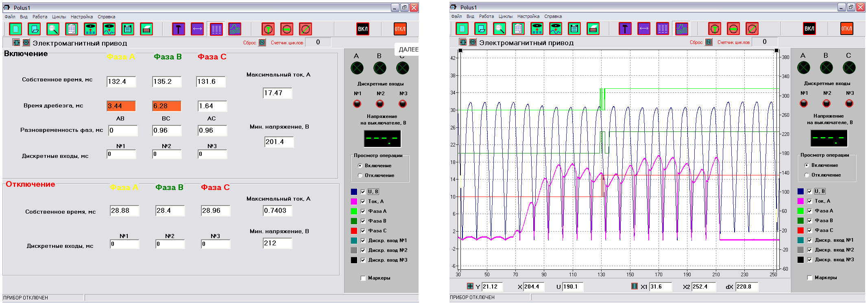Click the orange bounce time field 3.44
Viewport: 868px width, 306px height.
pyautogui.click(x=121, y=106)
